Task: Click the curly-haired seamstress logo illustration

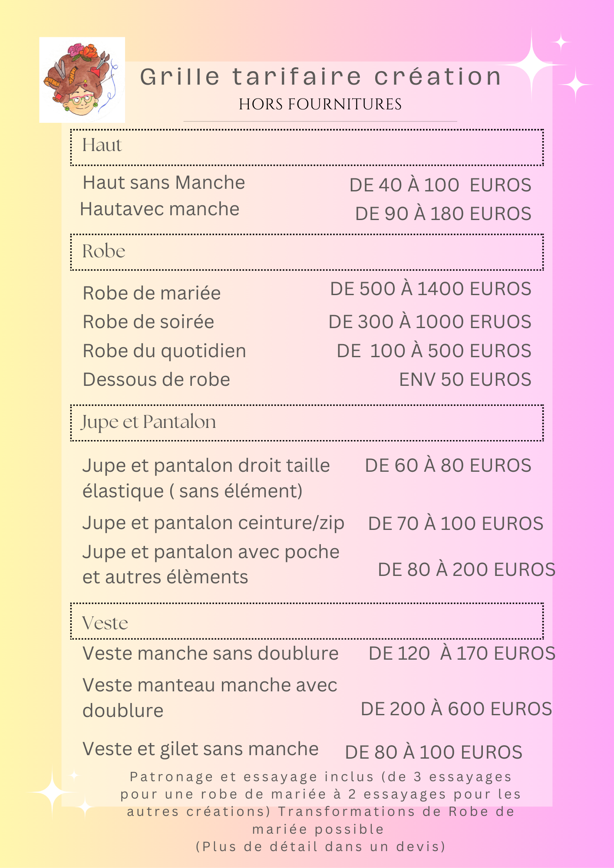Action: pyautogui.click(x=82, y=80)
